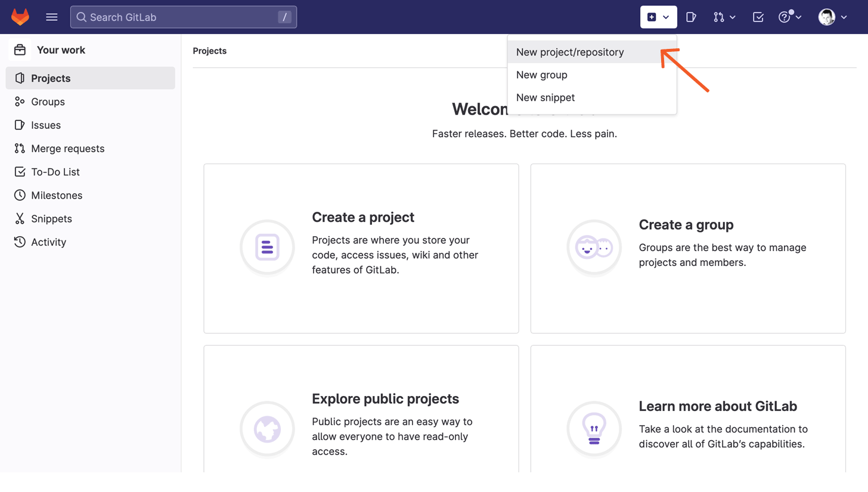The width and height of the screenshot is (868, 492).
Task: Expand the create new item plus dropdown
Action: tap(658, 17)
